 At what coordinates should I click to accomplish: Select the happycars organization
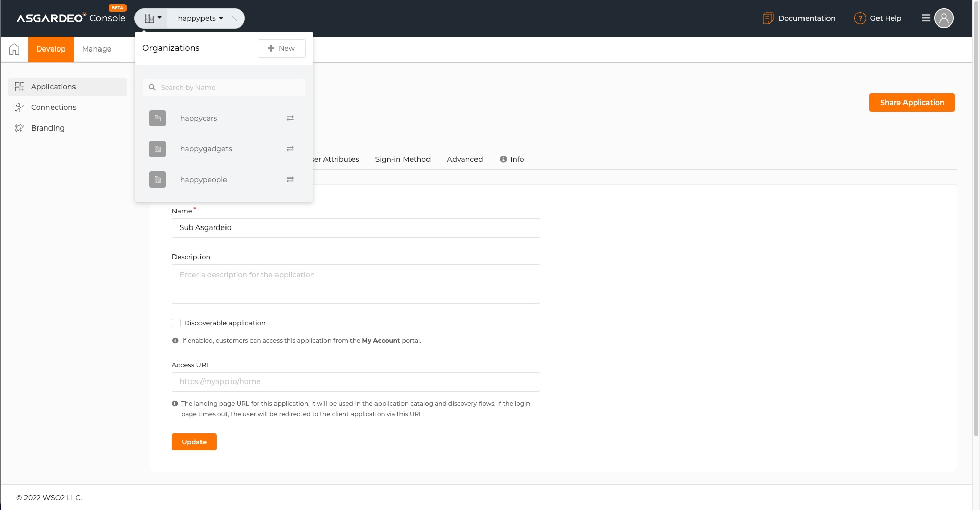pos(224,118)
